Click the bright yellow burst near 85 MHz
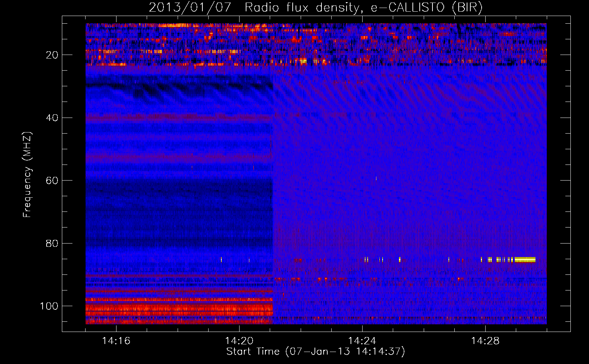 525,260
